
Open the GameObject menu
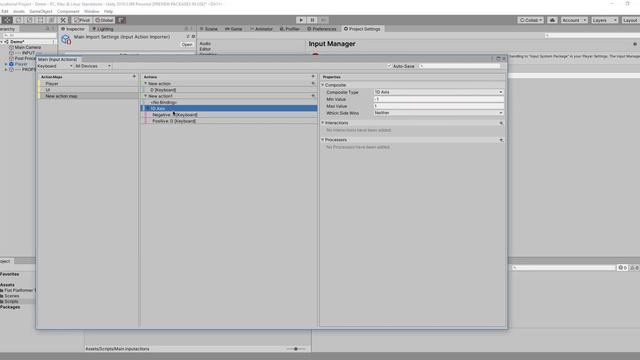[41, 11]
